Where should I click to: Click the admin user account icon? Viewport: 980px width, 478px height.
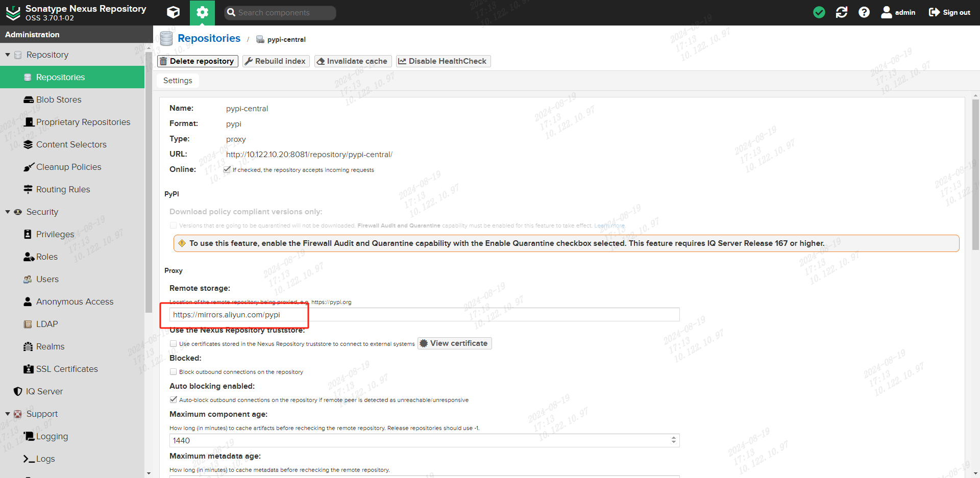(x=898, y=12)
